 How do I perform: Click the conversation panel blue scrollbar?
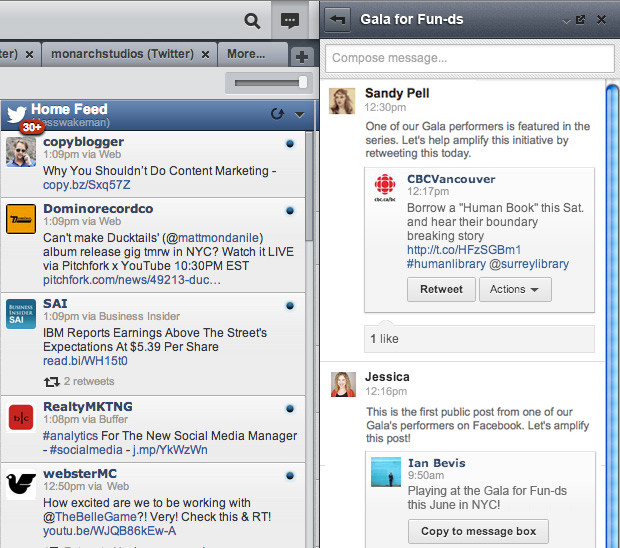pyautogui.click(x=613, y=316)
